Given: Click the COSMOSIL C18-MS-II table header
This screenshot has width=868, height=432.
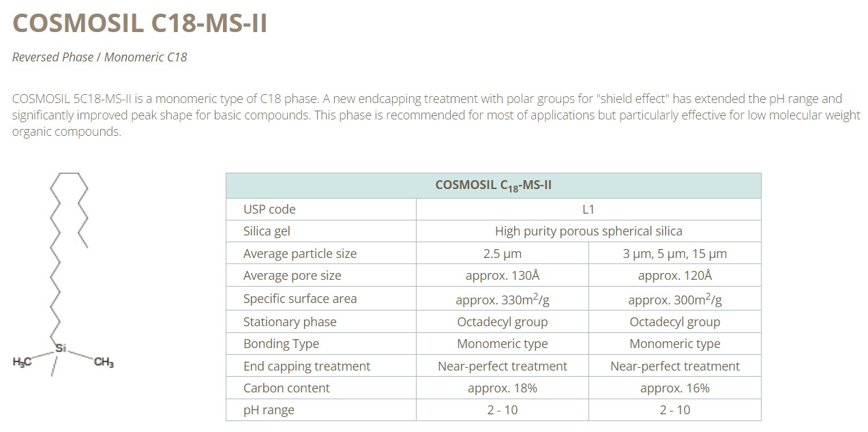Looking at the screenshot, I should 494,186.
